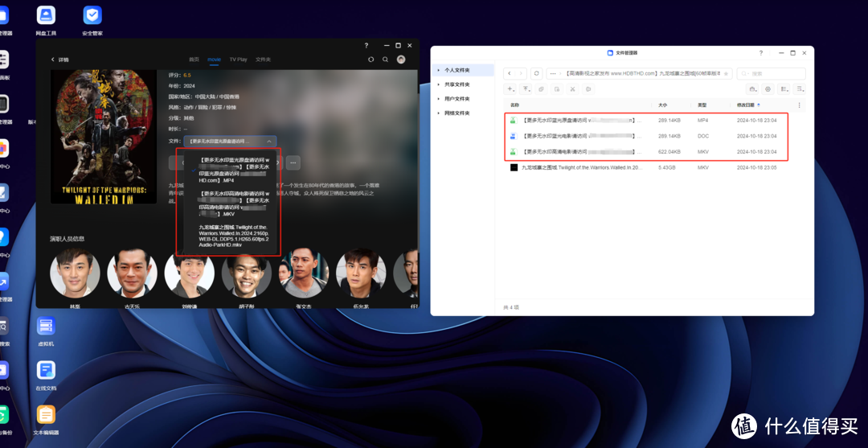Click the refresh icon in the video app

tap(371, 60)
